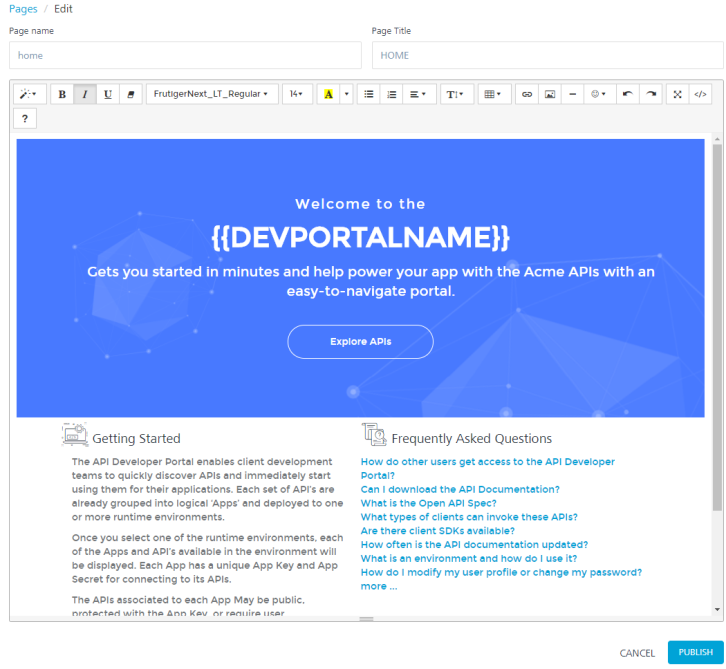The width and height of the screenshot is (726, 669).
Task: Click the CANCEL button
Action: (x=637, y=653)
